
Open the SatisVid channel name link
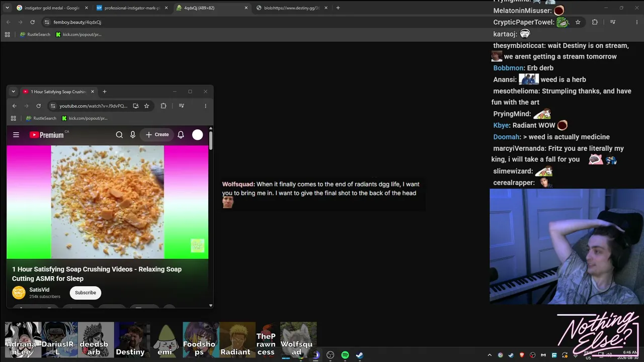(39, 290)
